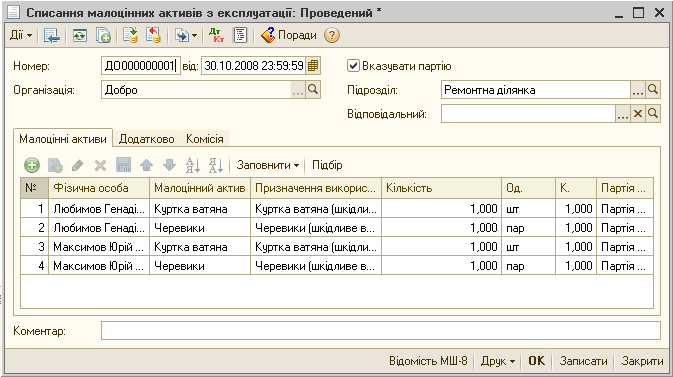Click magnifier icon beside Організація field
Viewport: 673px width, 377px height.
pos(313,90)
